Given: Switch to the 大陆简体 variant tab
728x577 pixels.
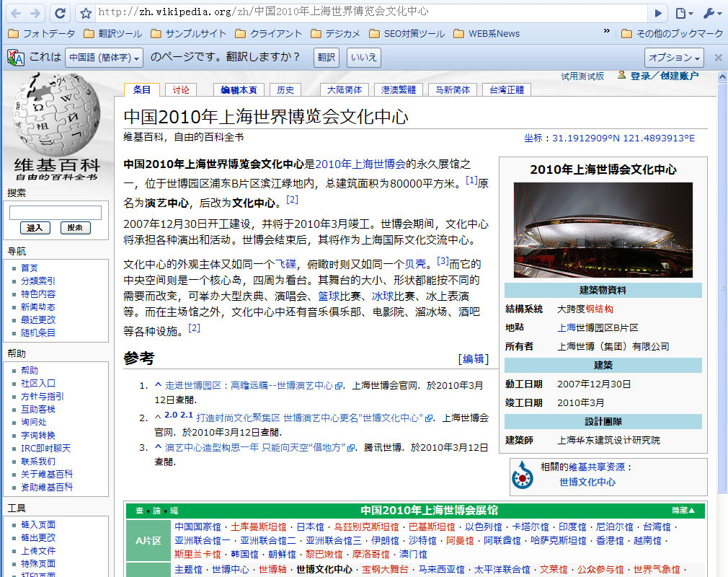Looking at the screenshot, I should tap(344, 89).
